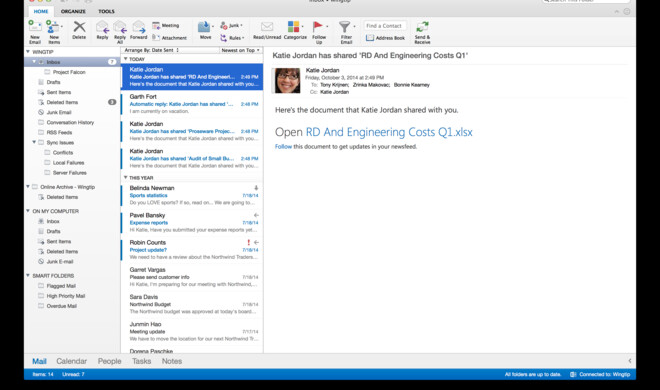The image size is (660, 390).
Task: Switch to the Notes view
Action: pyautogui.click(x=172, y=361)
